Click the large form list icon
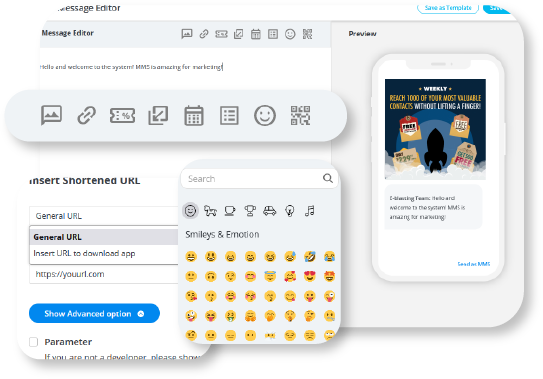This screenshot has height=379, width=543. [x=229, y=115]
